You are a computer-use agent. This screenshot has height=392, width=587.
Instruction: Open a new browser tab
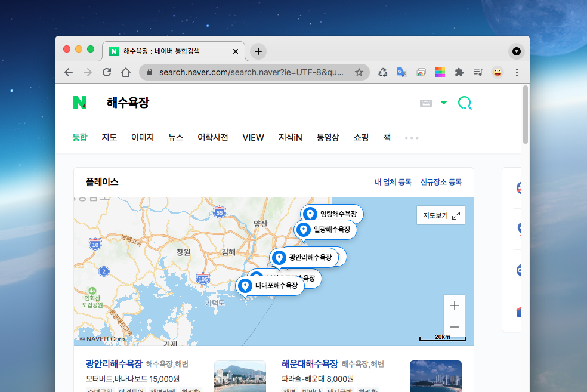pyautogui.click(x=258, y=51)
